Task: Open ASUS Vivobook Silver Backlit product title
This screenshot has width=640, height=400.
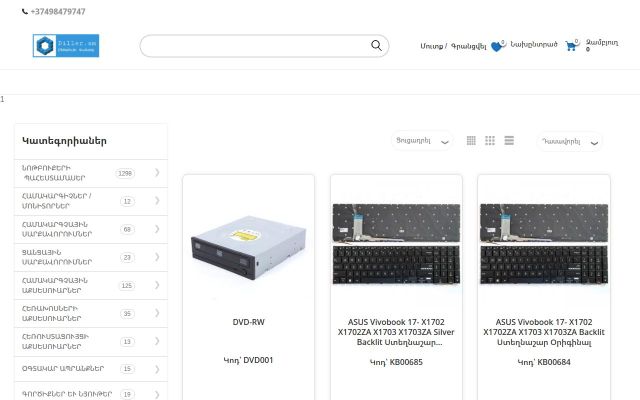Action: tap(396, 332)
